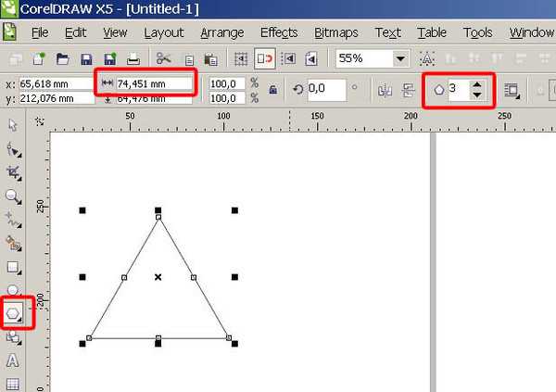Click the document icon left of File menu
The image size is (556, 392).
[x=9, y=32]
